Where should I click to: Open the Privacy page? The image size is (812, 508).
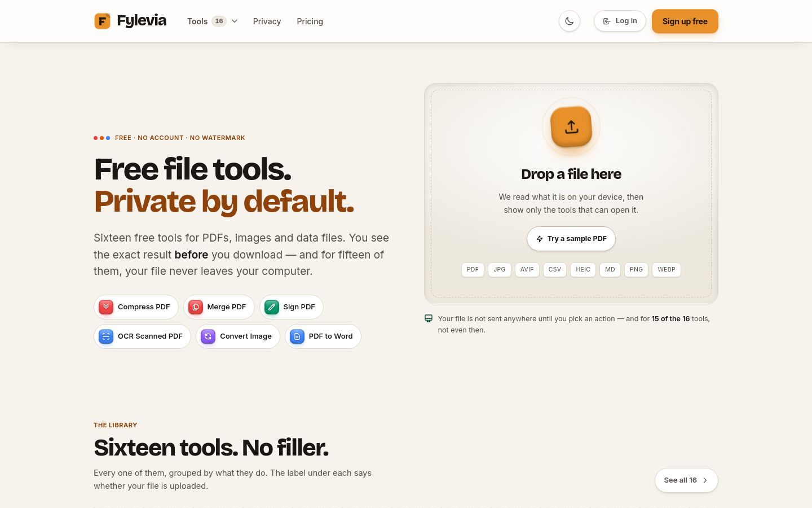pyautogui.click(x=267, y=21)
